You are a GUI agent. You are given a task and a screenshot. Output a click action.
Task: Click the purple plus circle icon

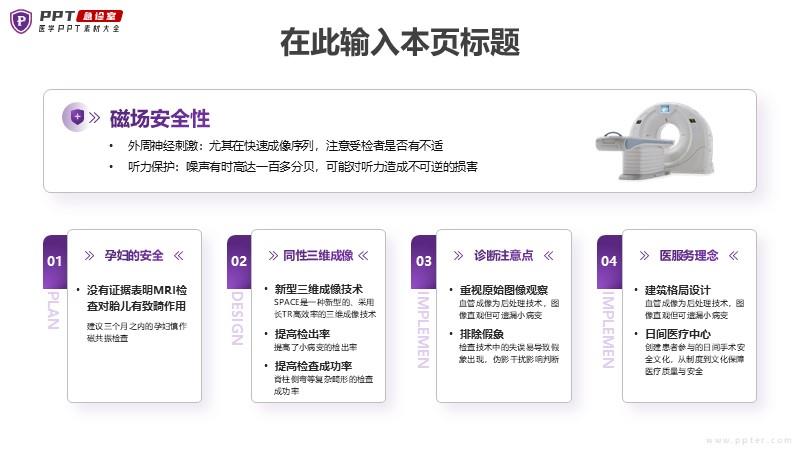(74, 118)
